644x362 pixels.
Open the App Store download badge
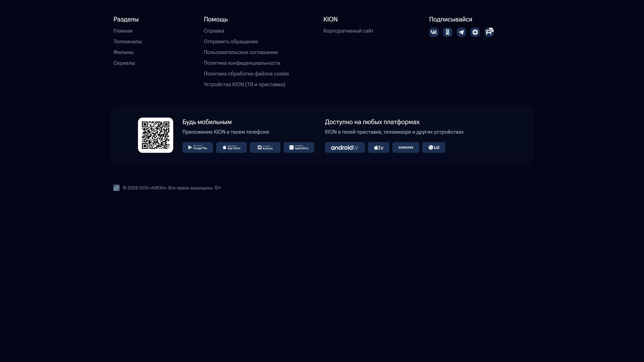[231, 147]
